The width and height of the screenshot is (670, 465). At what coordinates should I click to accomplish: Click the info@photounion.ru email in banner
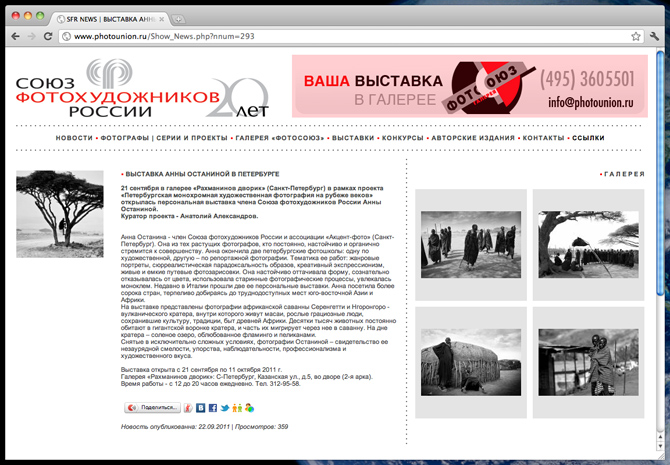[x=591, y=103]
